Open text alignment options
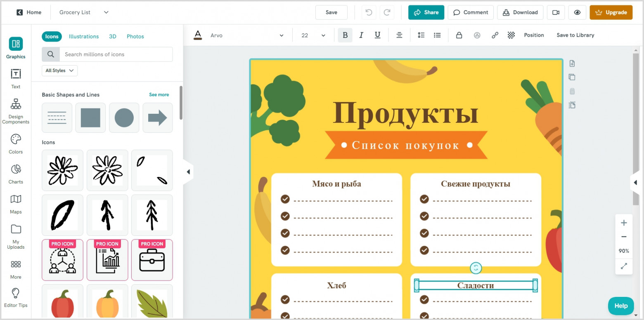 click(399, 35)
